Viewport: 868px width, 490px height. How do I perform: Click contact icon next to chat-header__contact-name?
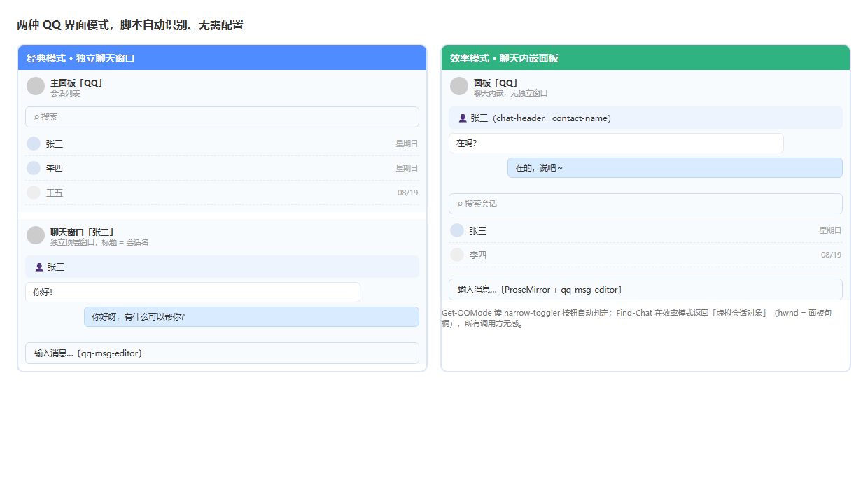(x=463, y=118)
